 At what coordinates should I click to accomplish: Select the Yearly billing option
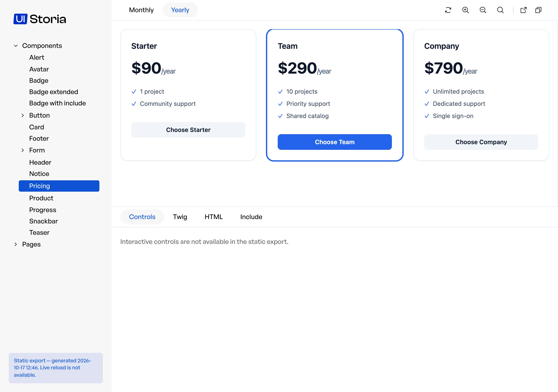point(180,10)
